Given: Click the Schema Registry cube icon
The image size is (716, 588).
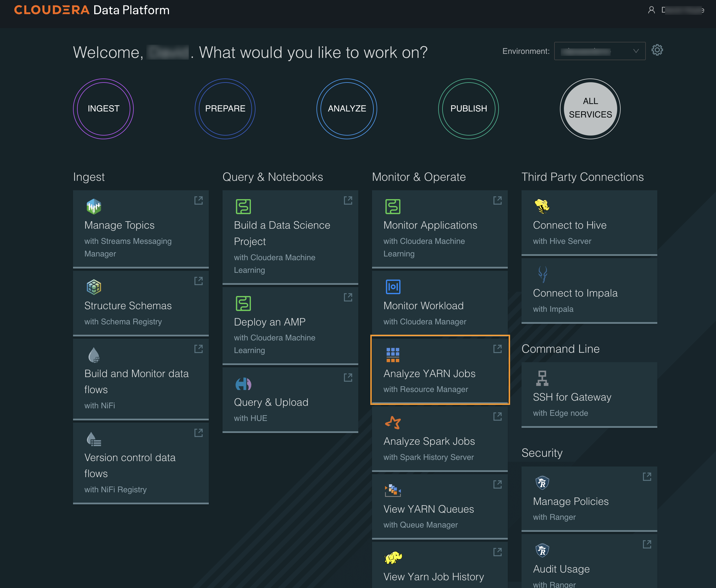Looking at the screenshot, I should (94, 287).
